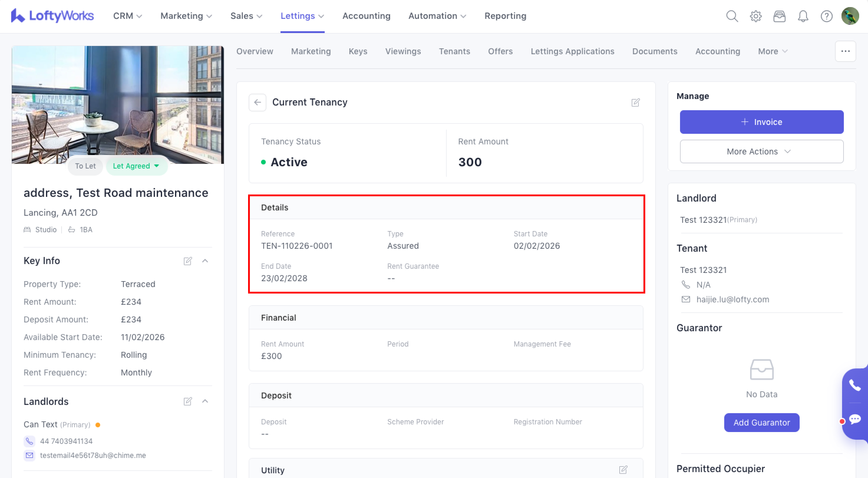Click the floating phone call icon
Screen dimensions: 868x478
click(x=854, y=385)
